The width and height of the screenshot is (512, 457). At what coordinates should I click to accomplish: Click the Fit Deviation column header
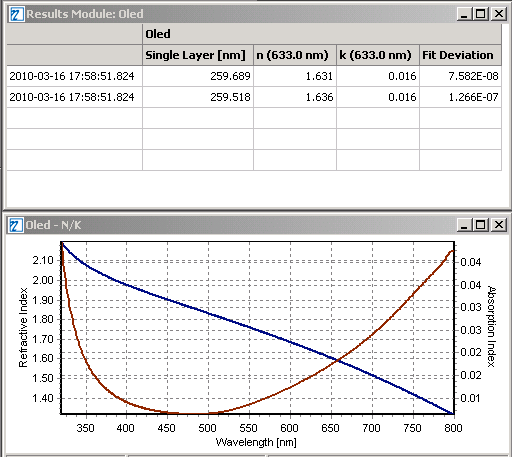click(460, 55)
